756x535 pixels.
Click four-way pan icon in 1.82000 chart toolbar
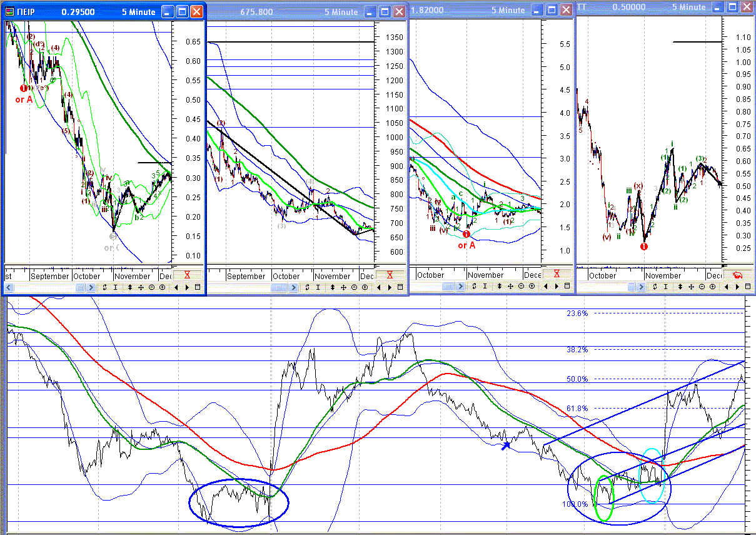510,286
